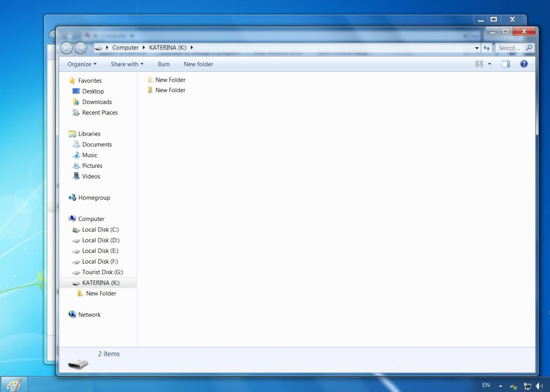Click the EN language indicator
550x392 pixels.
[x=486, y=385]
